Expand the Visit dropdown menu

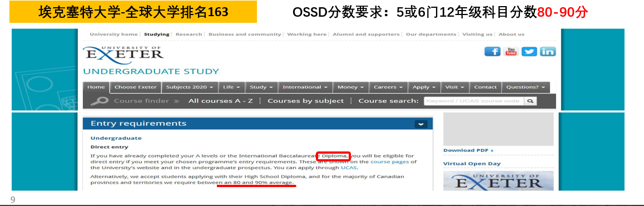point(455,87)
